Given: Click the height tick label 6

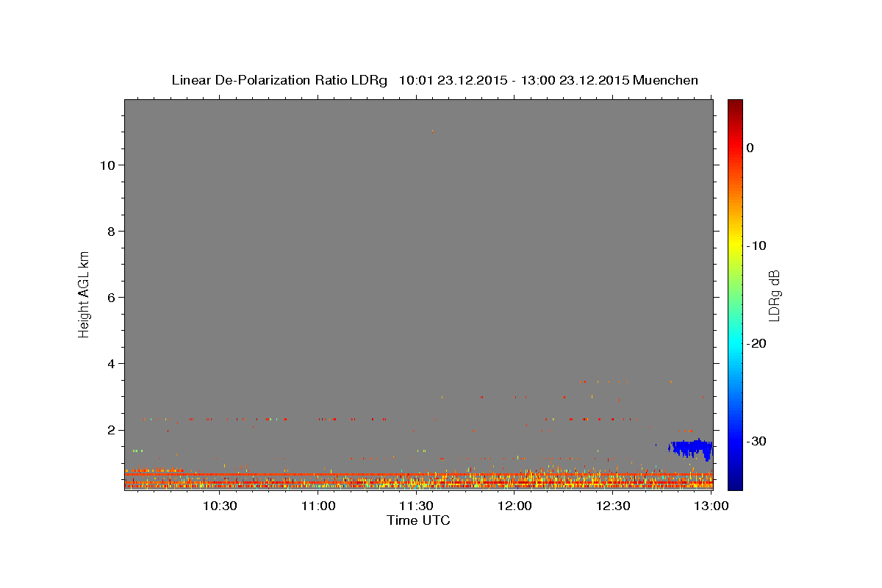Looking at the screenshot, I should pos(110,298).
